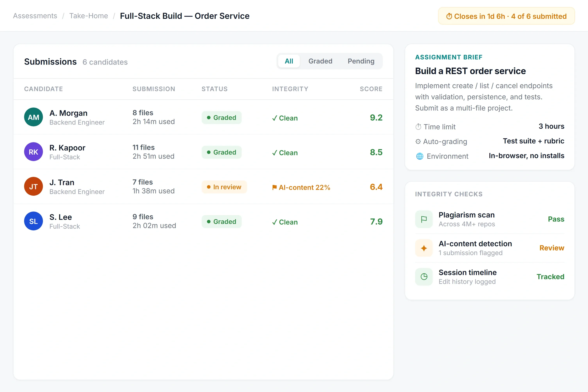Sort by the SCORE column header

(x=371, y=89)
